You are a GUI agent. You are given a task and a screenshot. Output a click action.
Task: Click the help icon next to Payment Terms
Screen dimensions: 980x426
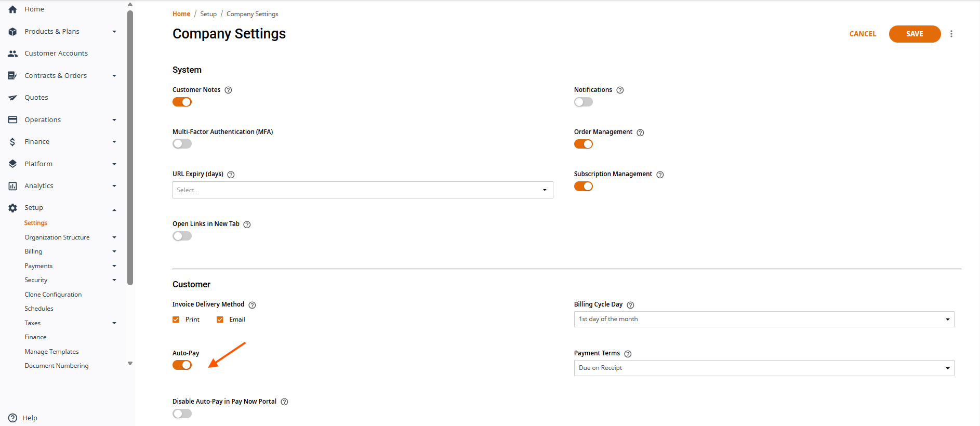tap(628, 354)
